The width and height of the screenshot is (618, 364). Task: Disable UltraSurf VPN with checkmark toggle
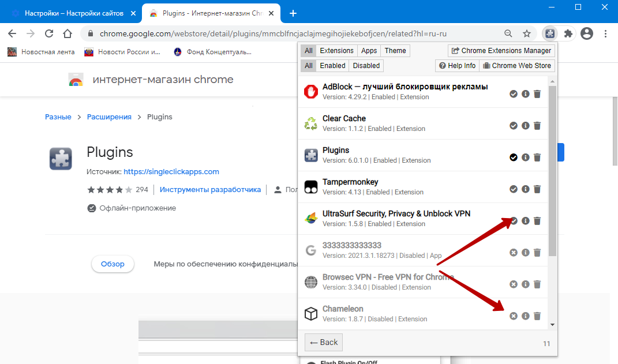click(513, 221)
